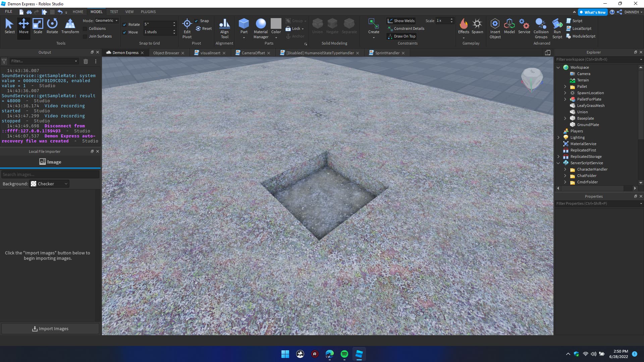Expand the Lighting service
Viewport: 644px width, 362px height.
pos(558,137)
